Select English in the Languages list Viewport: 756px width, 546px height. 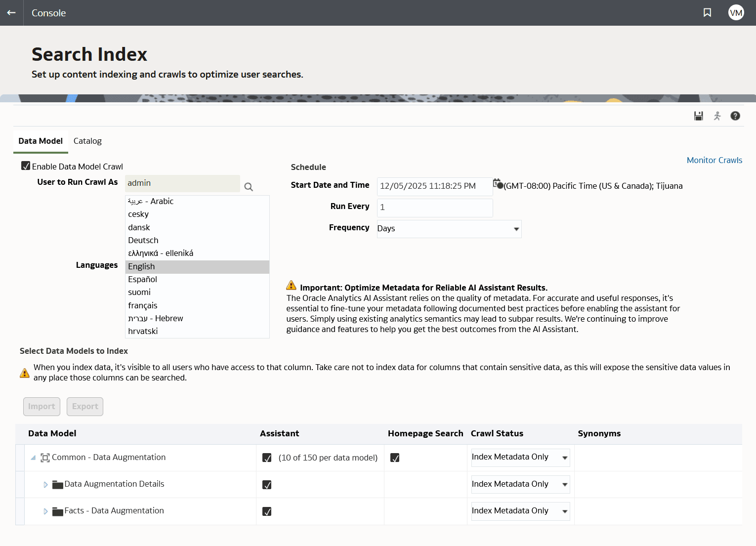197,267
